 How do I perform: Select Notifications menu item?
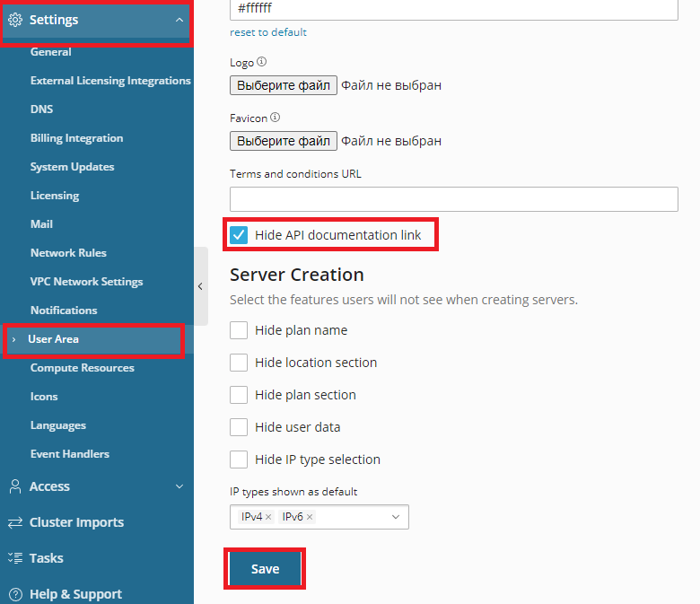click(x=64, y=311)
